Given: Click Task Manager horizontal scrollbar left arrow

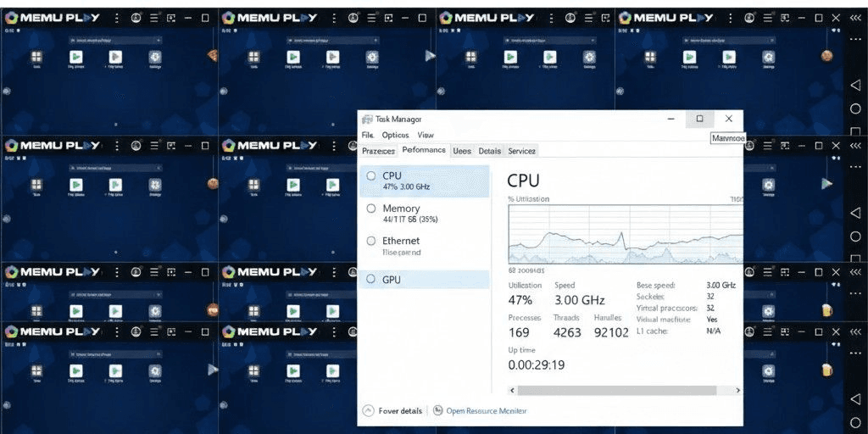Looking at the screenshot, I should [x=513, y=390].
